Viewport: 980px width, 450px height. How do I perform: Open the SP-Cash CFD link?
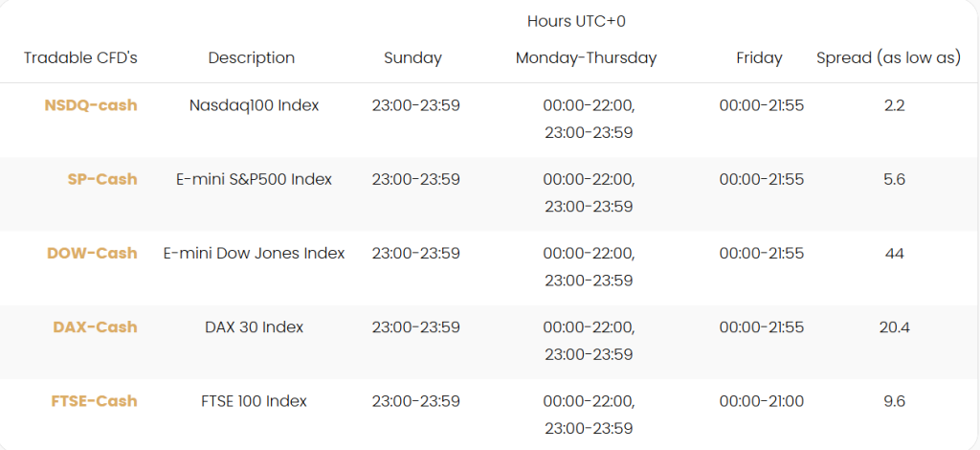[x=102, y=179]
